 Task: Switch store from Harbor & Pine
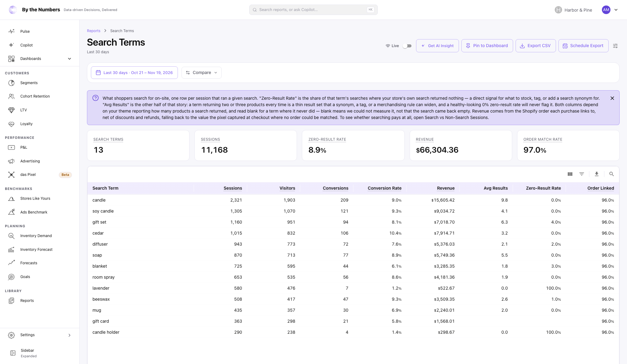[x=573, y=10]
